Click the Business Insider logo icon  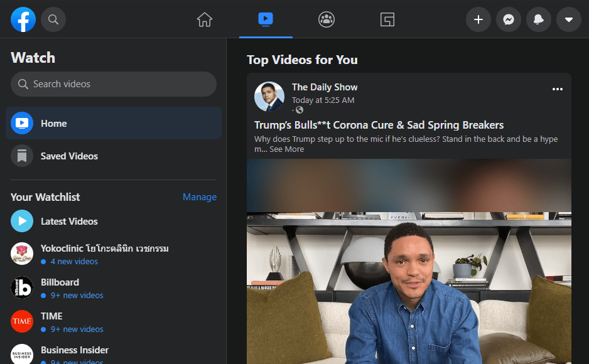point(22,354)
